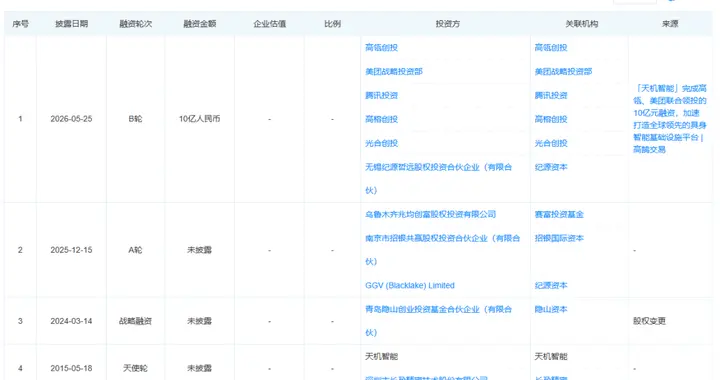The height and width of the screenshot is (380, 720).
Task: Select 未披露 amount in the 天使轮 row
Action: point(199,369)
